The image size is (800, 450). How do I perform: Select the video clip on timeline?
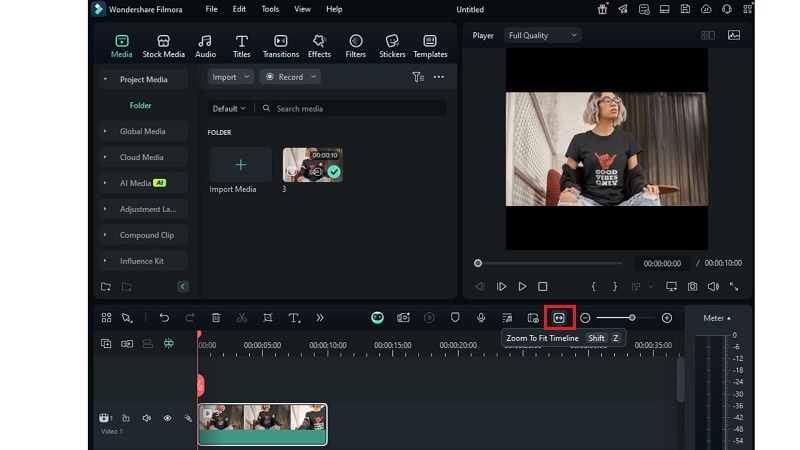(262, 424)
